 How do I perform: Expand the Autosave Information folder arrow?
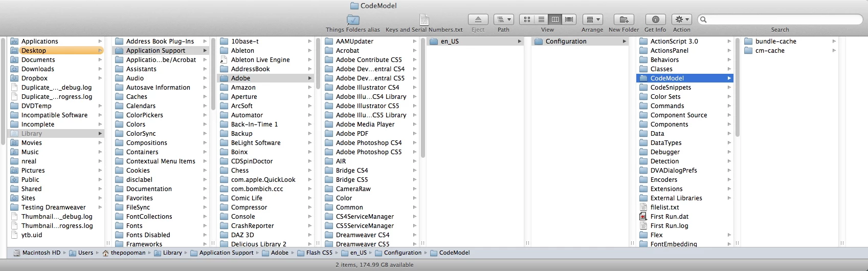(205, 88)
